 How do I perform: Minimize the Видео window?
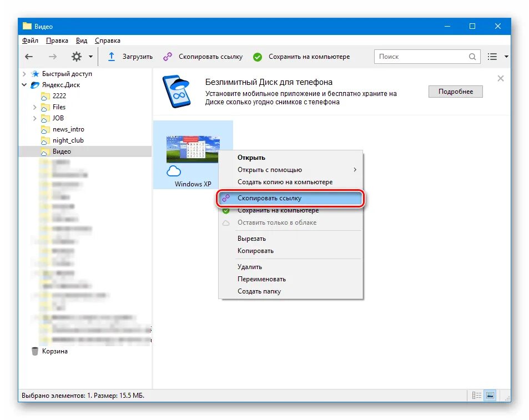pos(447,26)
